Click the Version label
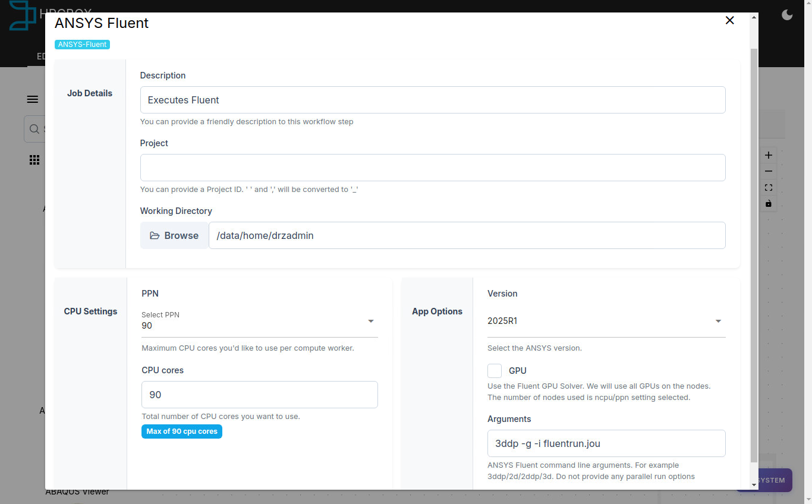This screenshot has height=504, width=812. tap(502, 294)
